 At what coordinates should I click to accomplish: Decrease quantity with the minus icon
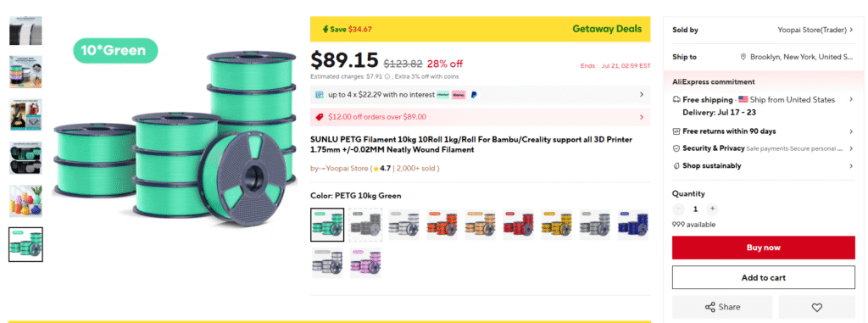click(679, 209)
